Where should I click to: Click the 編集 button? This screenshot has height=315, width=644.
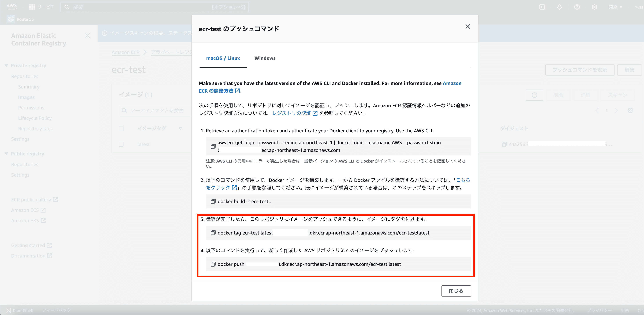(630, 70)
